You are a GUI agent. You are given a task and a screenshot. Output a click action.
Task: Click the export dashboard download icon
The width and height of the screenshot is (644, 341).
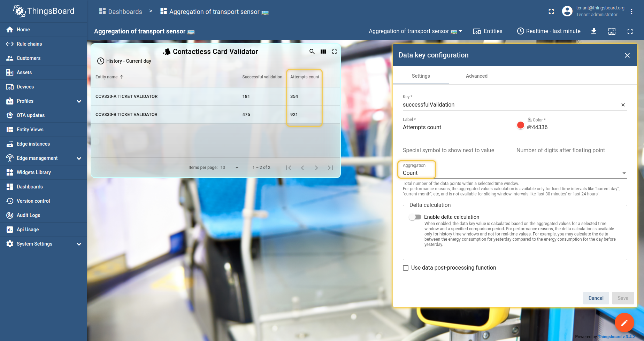tap(594, 31)
